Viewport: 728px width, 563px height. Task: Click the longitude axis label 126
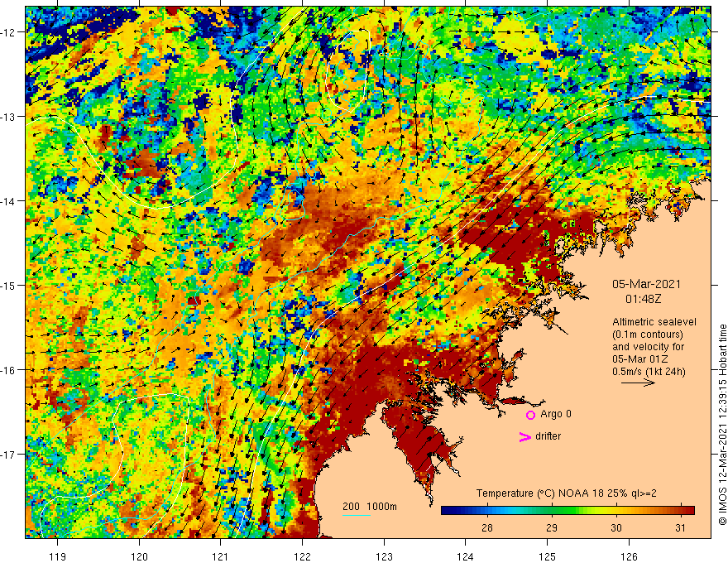(629, 556)
